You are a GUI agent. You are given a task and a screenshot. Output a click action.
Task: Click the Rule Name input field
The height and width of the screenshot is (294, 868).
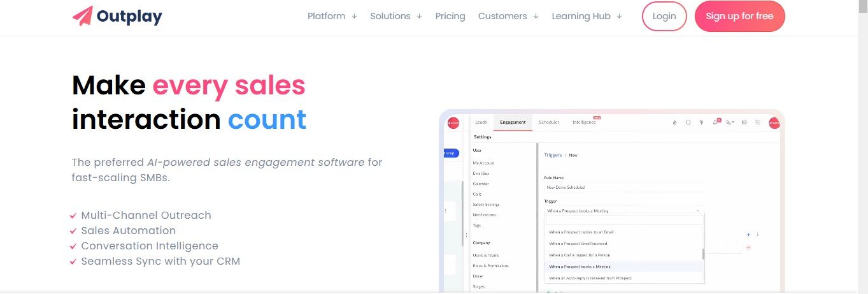point(623,187)
